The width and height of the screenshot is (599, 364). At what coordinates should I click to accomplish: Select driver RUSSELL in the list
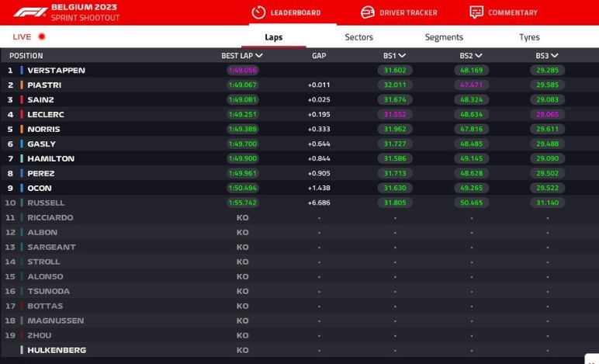[46, 203]
